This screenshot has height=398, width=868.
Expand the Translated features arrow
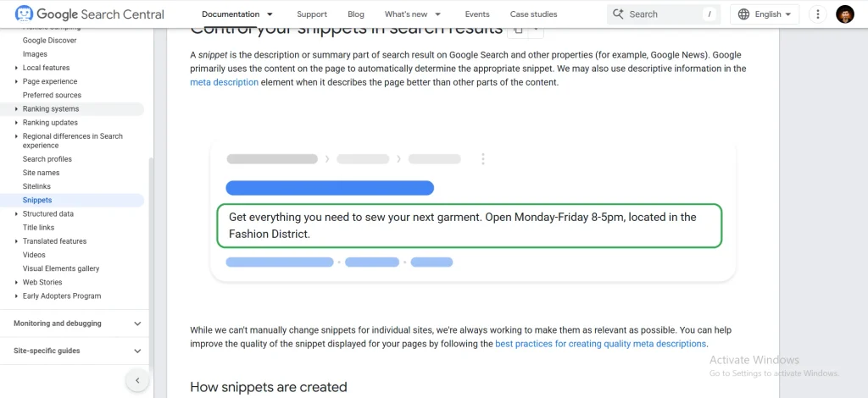(16, 241)
